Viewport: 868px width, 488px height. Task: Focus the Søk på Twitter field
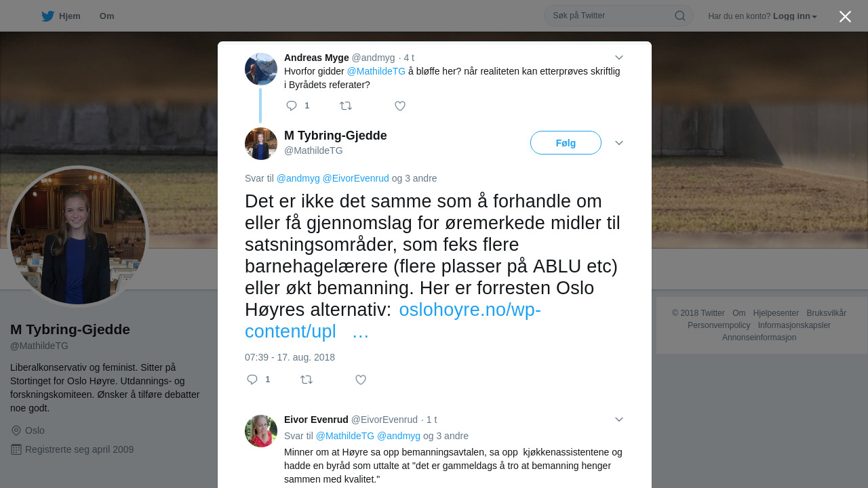pyautogui.click(x=610, y=16)
